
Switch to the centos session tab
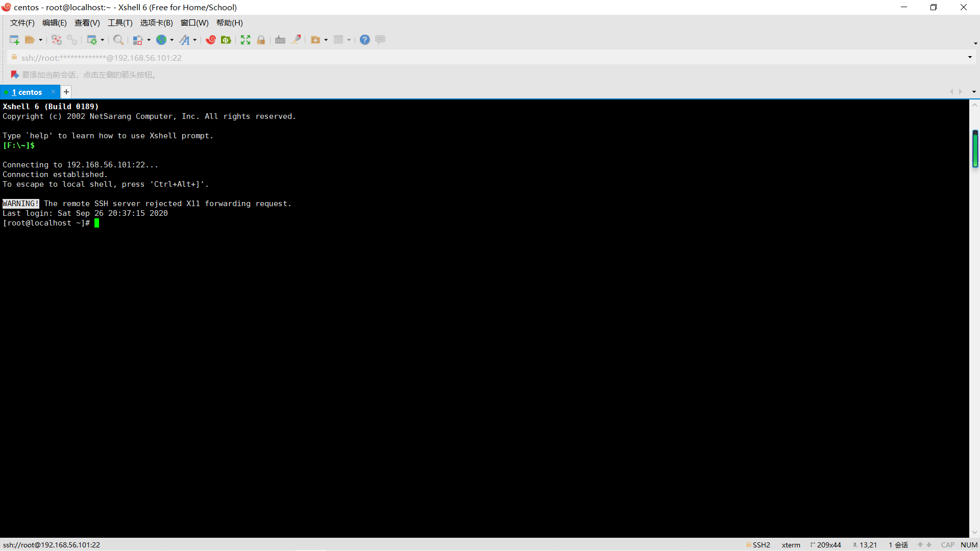click(x=27, y=92)
